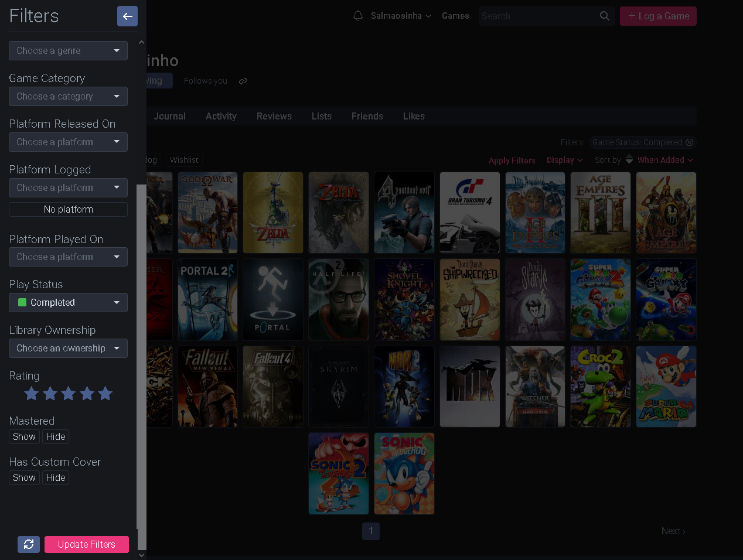Viewport: 743px width, 560px height.
Task: Copy profile link chain icon
Action: pyautogui.click(x=243, y=81)
